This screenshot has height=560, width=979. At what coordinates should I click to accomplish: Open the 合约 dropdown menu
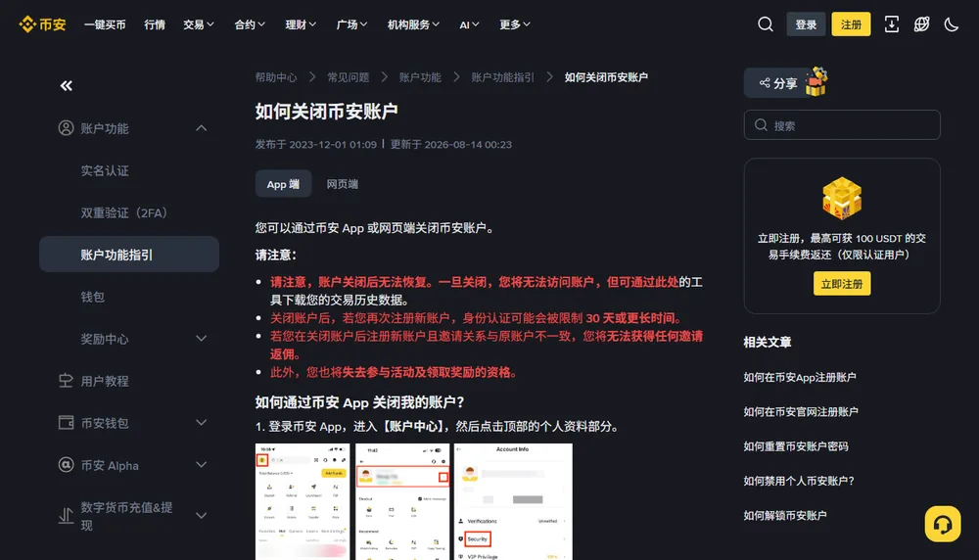tap(250, 24)
